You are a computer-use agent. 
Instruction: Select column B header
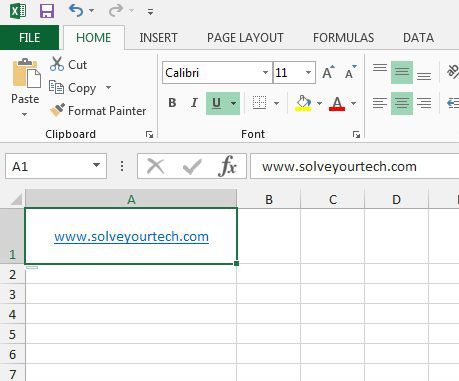[x=269, y=199]
